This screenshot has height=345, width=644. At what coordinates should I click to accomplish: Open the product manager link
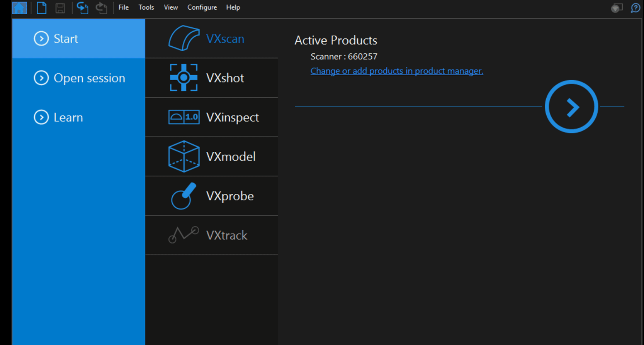(x=397, y=71)
